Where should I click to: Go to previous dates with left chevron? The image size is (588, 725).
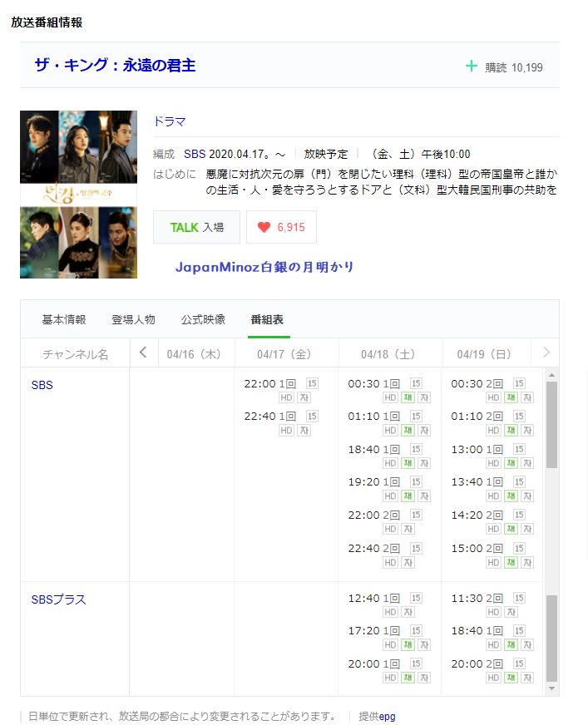[x=143, y=353]
